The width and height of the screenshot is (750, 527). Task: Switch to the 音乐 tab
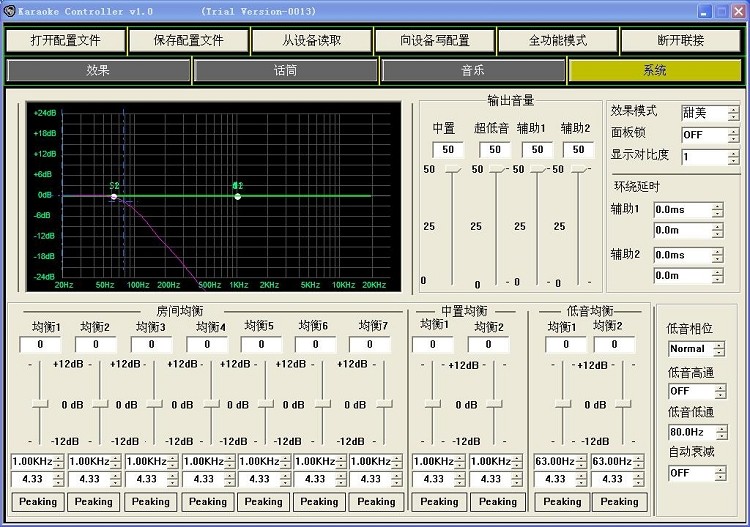point(473,71)
